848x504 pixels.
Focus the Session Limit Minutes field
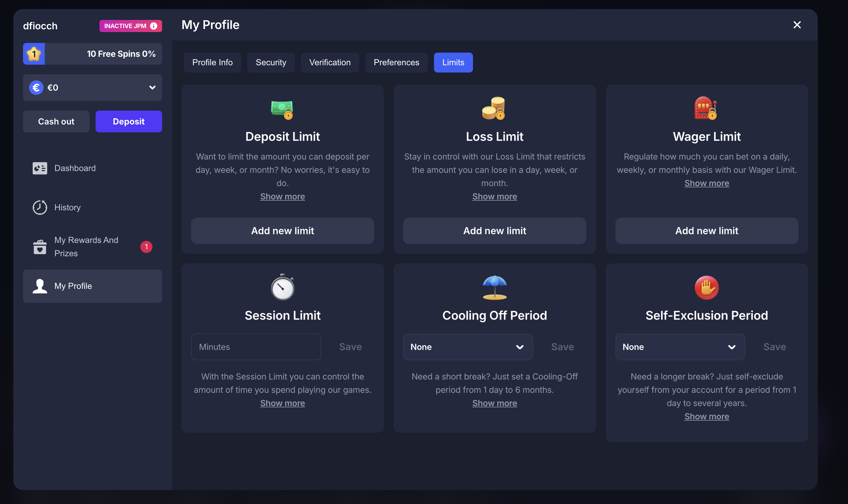tap(256, 347)
